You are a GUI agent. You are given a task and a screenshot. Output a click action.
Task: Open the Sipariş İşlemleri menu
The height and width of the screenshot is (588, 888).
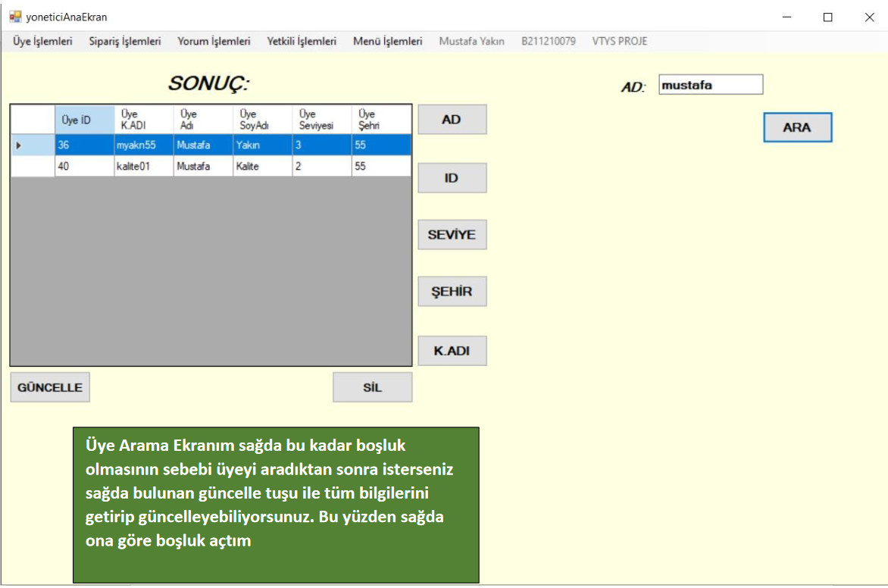click(124, 42)
